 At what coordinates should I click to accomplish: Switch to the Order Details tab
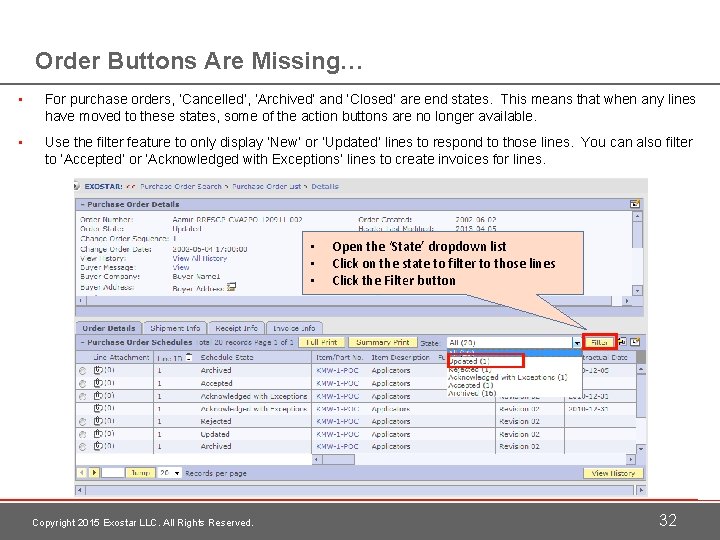click(x=109, y=328)
